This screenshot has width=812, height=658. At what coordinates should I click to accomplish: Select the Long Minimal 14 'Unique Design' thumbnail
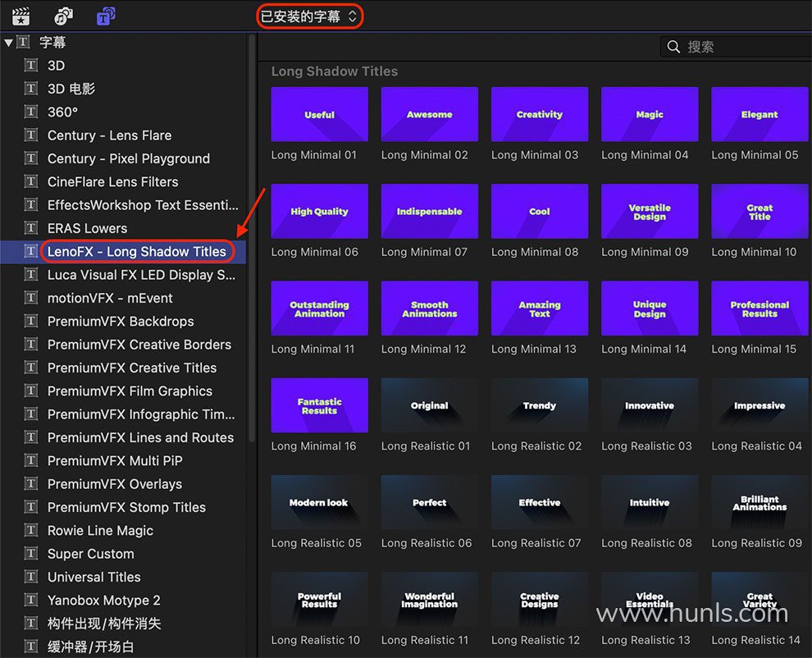pos(650,308)
